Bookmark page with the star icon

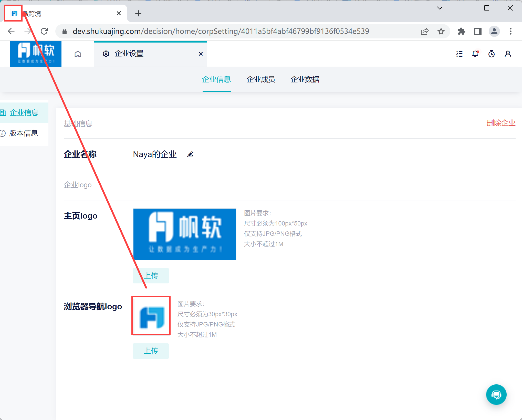441,31
